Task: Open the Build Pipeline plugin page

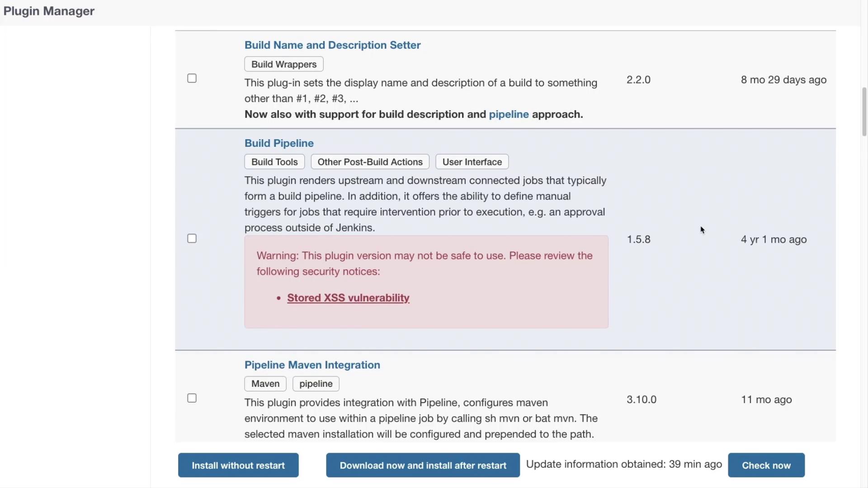Action: (279, 143)
